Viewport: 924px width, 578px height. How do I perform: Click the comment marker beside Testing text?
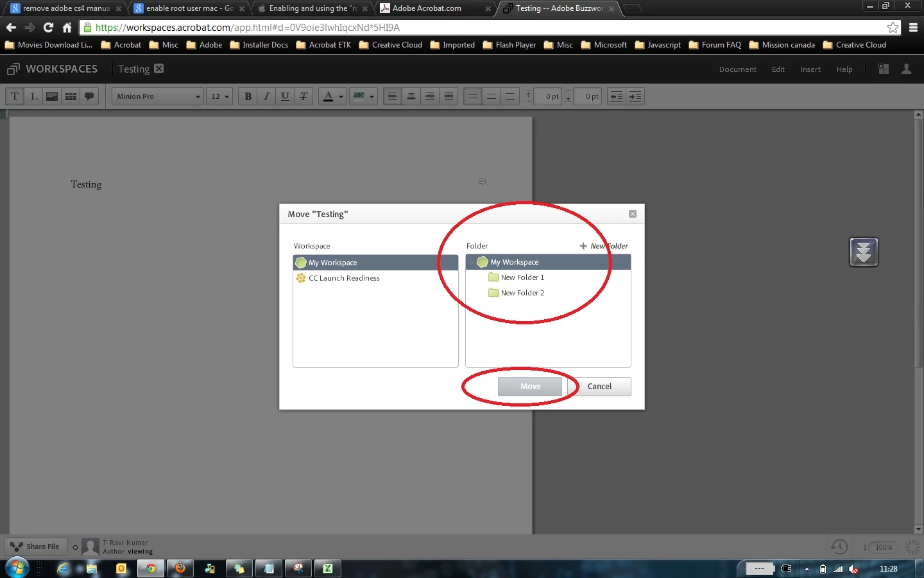(482, 182)
